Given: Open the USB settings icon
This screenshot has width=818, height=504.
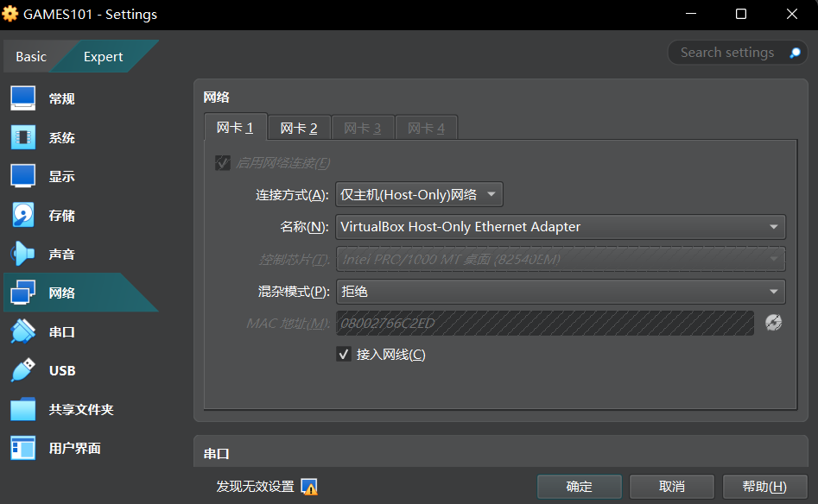Looking at the screenshot, I should point(22,370).
